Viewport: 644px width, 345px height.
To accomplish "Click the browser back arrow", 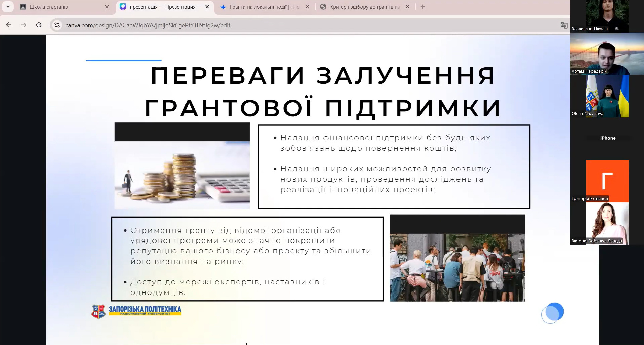I will [9, 25].
